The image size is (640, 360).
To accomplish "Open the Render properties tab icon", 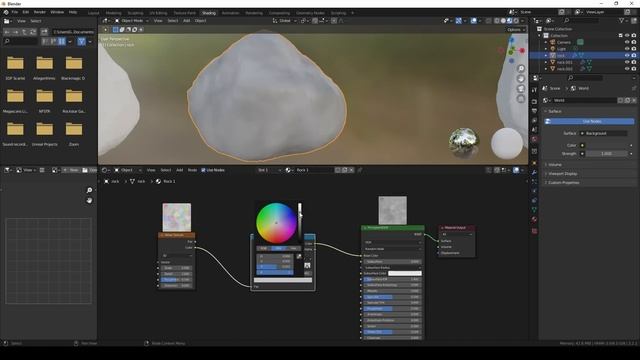I will [534, 101].
